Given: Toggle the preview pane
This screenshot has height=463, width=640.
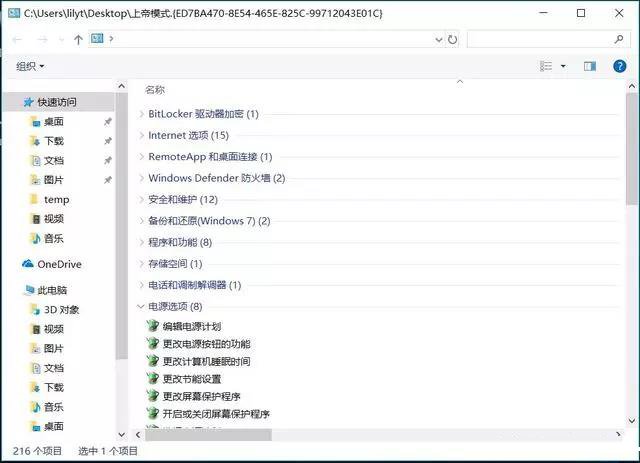Looking at the screenshot, I should (590, 66).
